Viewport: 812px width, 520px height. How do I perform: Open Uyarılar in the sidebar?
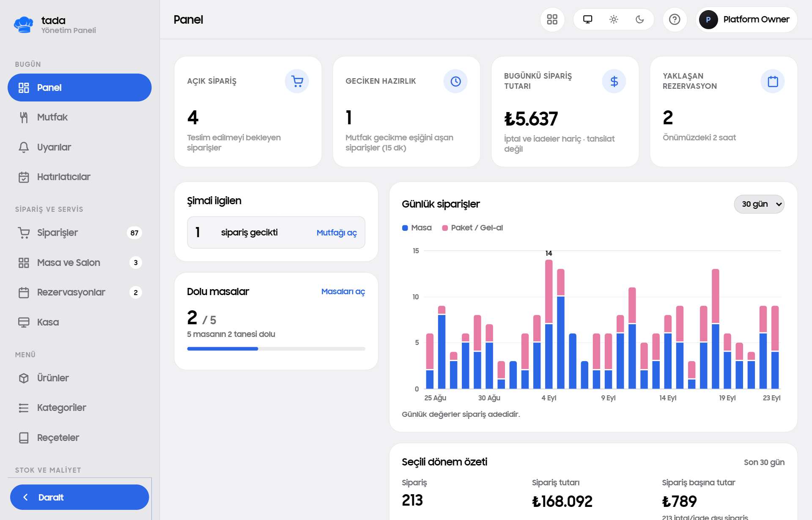80,147
